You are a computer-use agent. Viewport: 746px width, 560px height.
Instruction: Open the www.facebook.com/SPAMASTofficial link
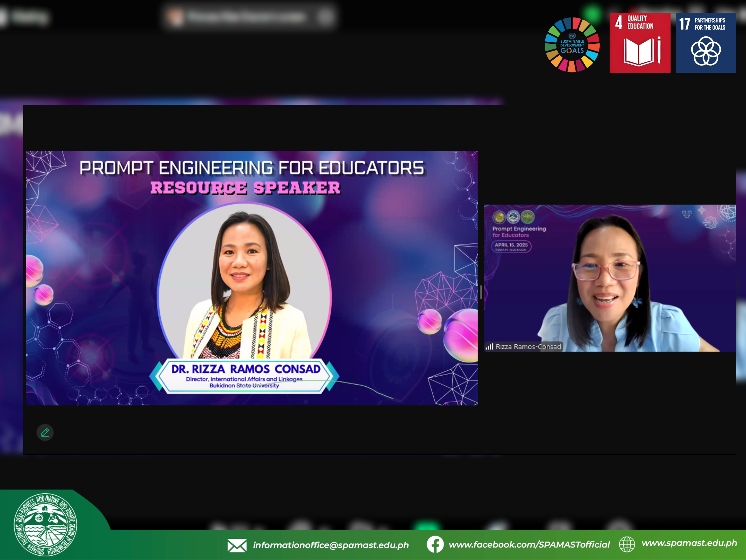529,545
